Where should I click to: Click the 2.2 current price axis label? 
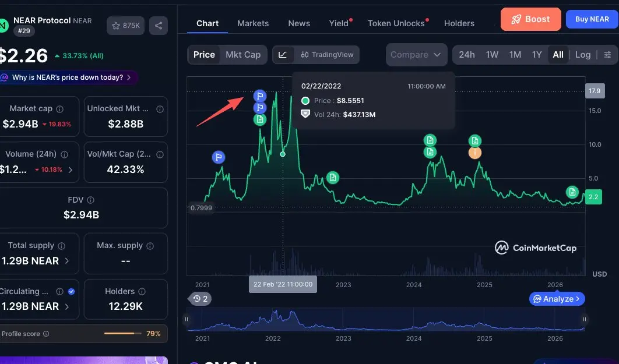click(x=593, y=197)
